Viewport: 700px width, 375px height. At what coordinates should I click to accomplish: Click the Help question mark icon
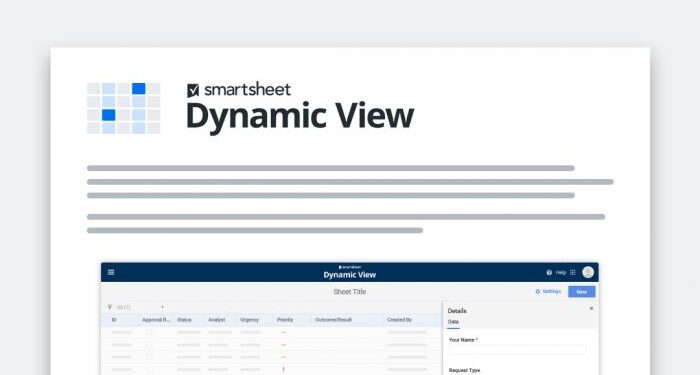(549, 272)
